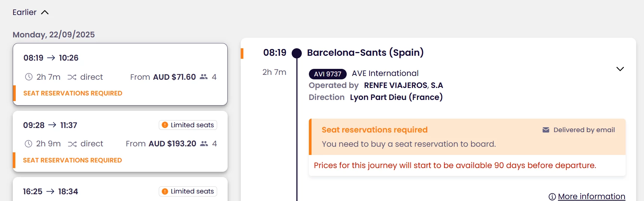
Task: Click the AVI 9737 train number badge
Action: coord(328,74)
